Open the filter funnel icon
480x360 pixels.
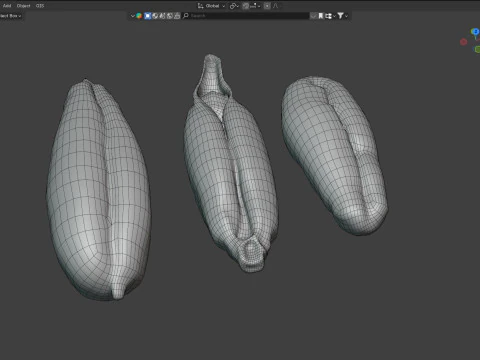[x=340, y=16]
